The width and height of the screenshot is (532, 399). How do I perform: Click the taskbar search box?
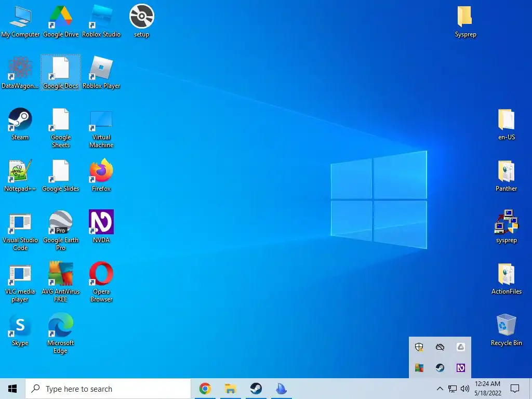(x=108, y=389)
